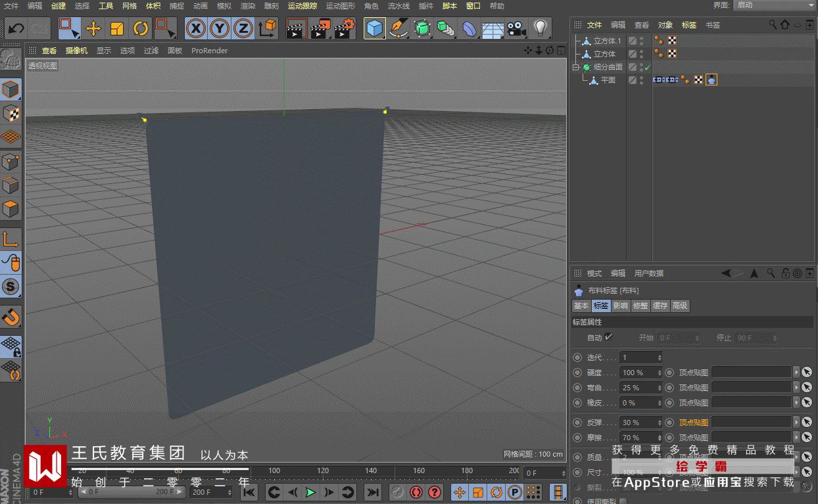Expand 橡皮 顶点贴图 field arrow
818x504 pixels.
[796, 403]
